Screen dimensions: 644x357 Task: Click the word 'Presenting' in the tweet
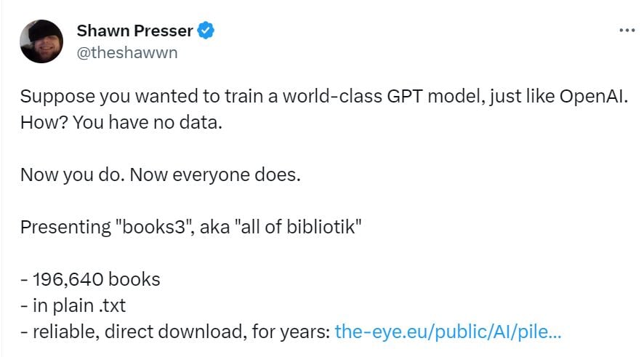65,227
